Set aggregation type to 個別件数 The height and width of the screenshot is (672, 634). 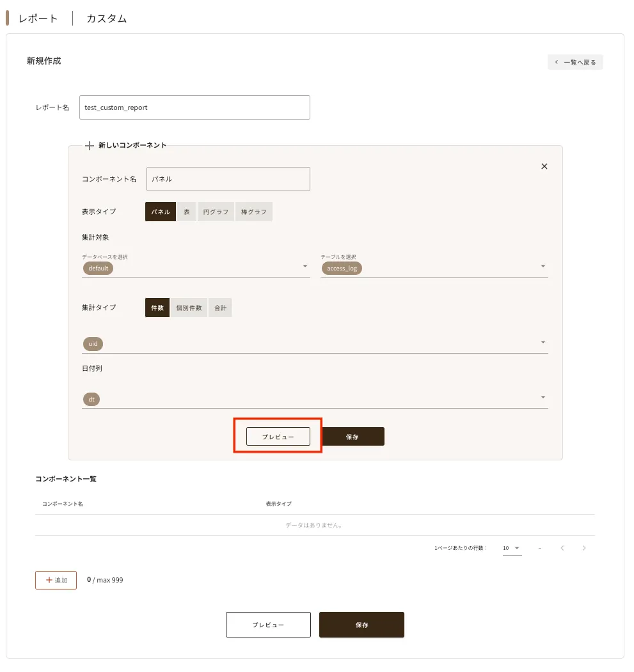point(189,308)
